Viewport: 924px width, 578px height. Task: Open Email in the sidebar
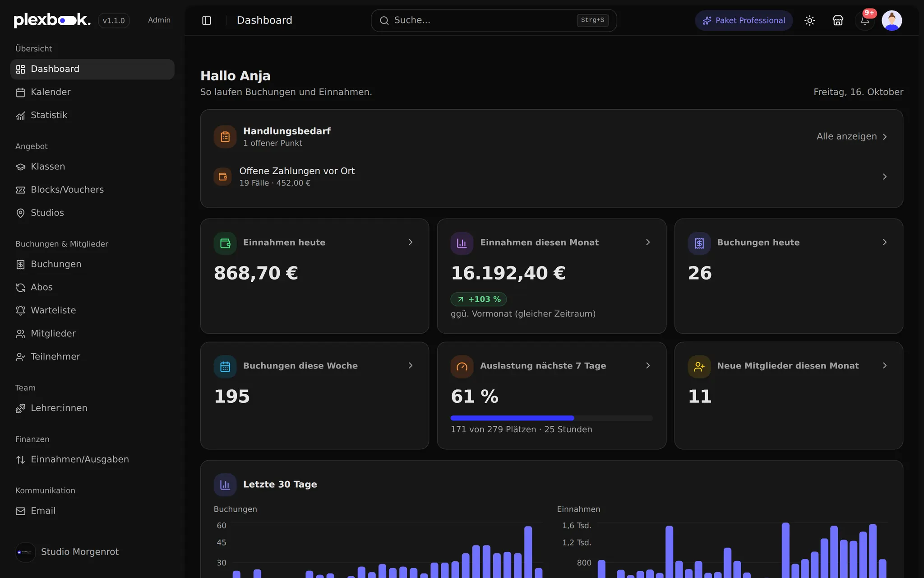[x=92, y=511]
